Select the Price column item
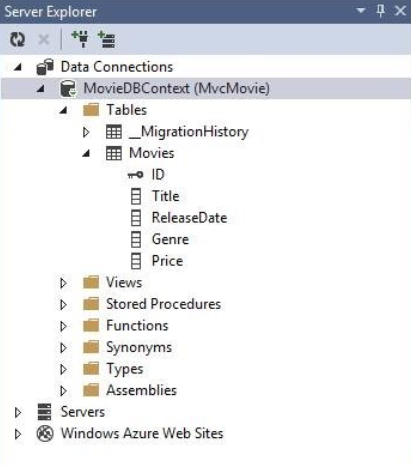 coord(167,261)
